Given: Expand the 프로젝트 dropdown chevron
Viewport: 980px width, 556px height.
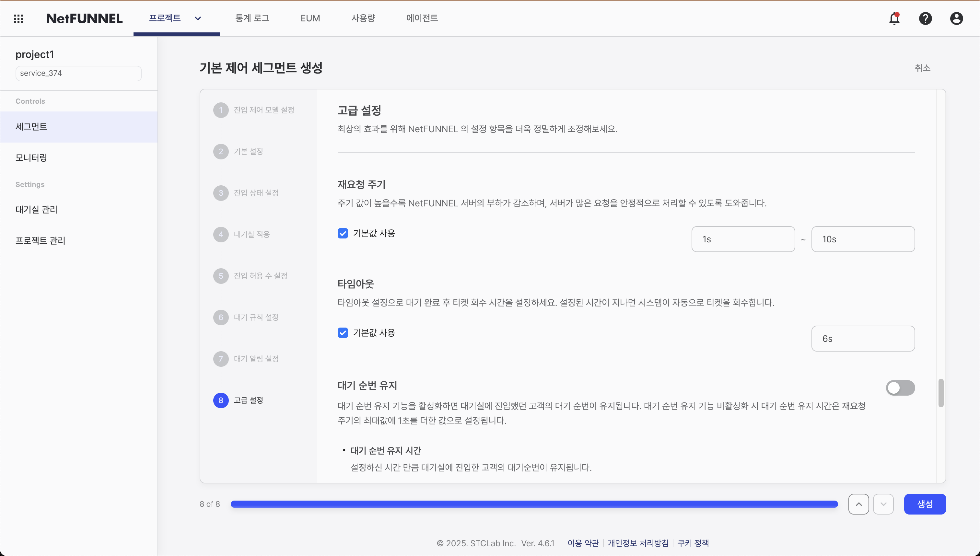Looking at the screenshot, I should tap(198, 18).
